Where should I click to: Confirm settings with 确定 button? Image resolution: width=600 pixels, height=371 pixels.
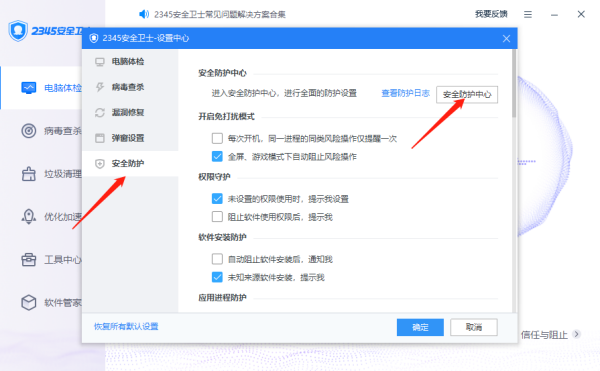(420, 327)
